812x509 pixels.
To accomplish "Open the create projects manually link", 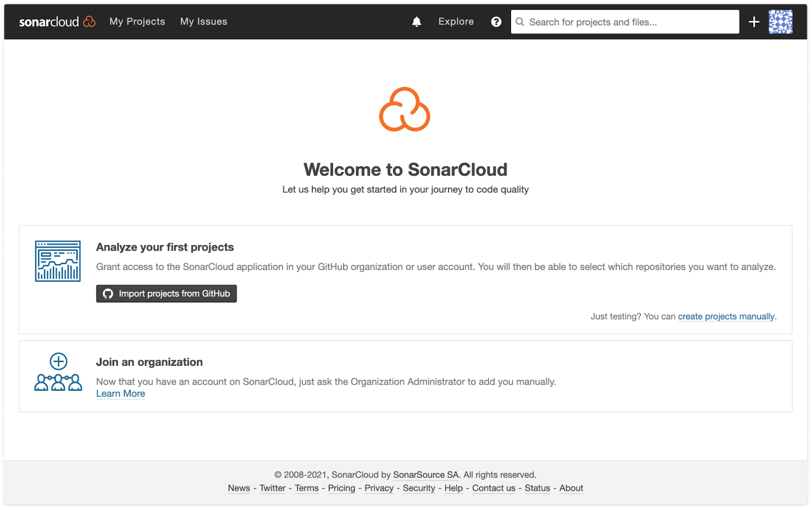I will [x=726, y=316].
